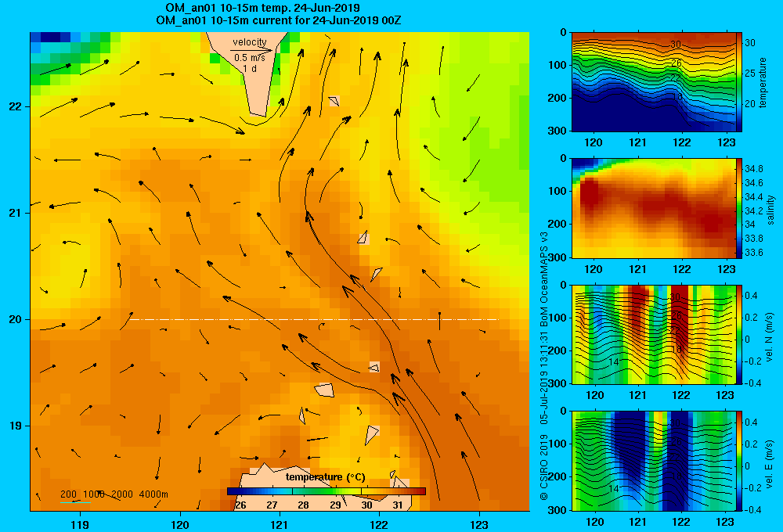
Task: Select the temperature depth section plot
Action: click(654, 82)
